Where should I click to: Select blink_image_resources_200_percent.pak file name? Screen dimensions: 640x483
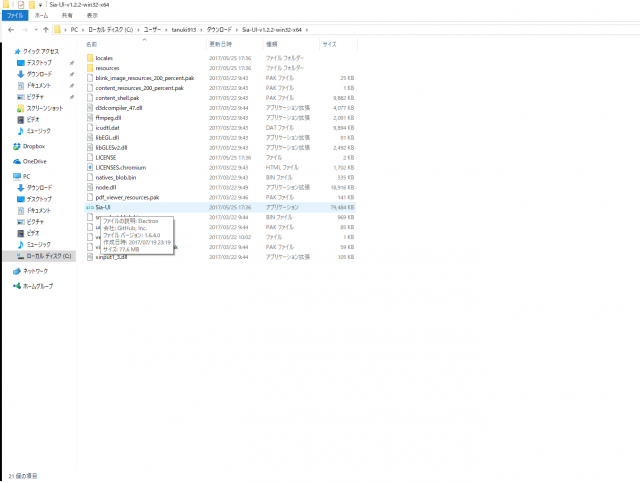(145, 78)
